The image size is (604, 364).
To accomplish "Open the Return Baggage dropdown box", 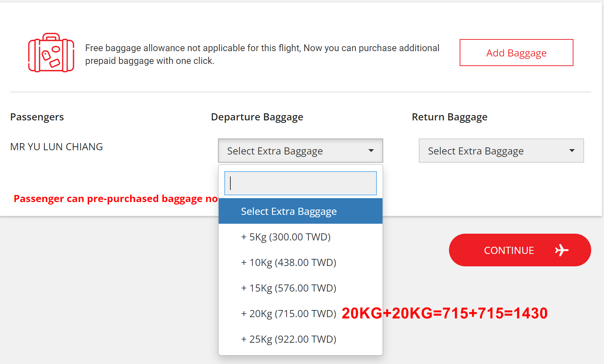I will tap(501, 151).
